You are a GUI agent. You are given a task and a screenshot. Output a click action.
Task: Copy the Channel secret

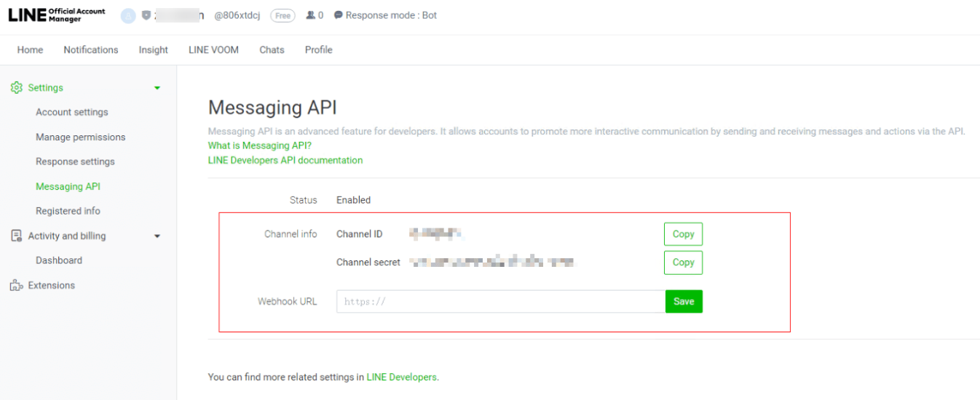(683, 263)
